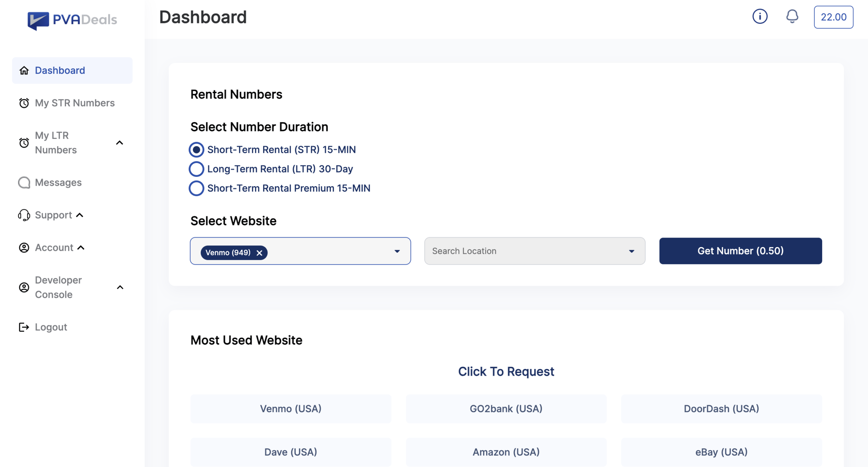Expand My LTR Numbers chevron

[x=120, y=143]
